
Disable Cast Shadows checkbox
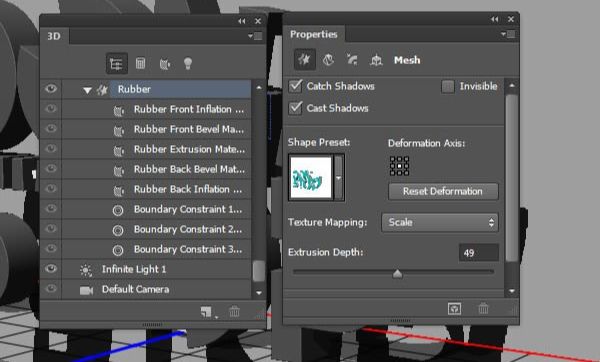click(x=295, y=108)
